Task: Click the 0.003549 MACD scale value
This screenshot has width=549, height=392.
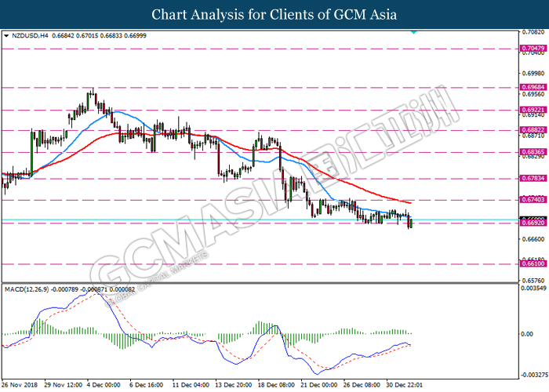Action: [533, 289]
